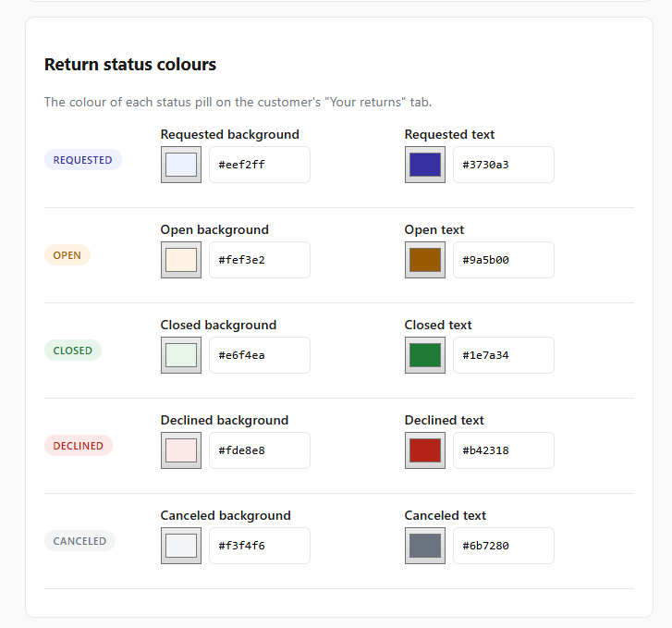Viewport: 672px width, 628px height.
Task: Open the Open background colour swatch
Action: click(x=181, y=260)
